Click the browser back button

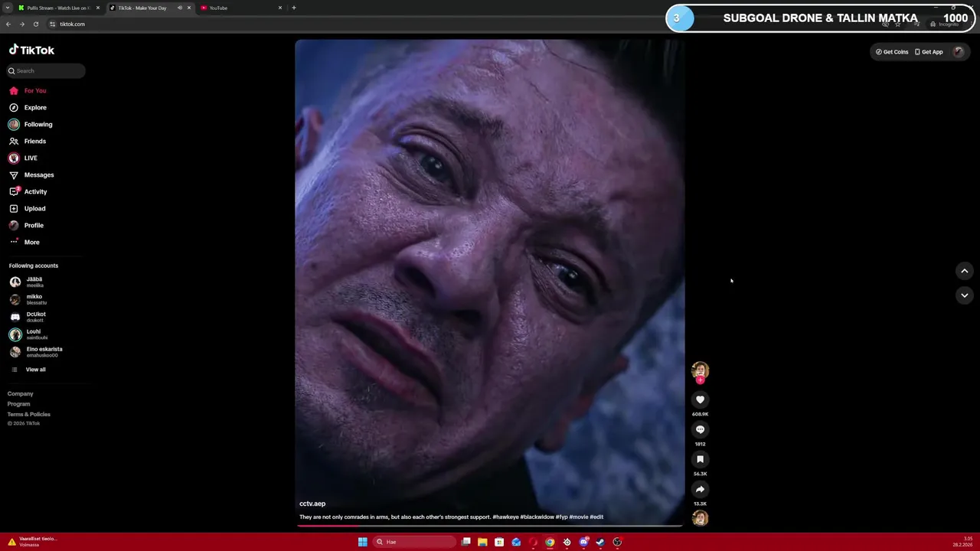point(8,24)
